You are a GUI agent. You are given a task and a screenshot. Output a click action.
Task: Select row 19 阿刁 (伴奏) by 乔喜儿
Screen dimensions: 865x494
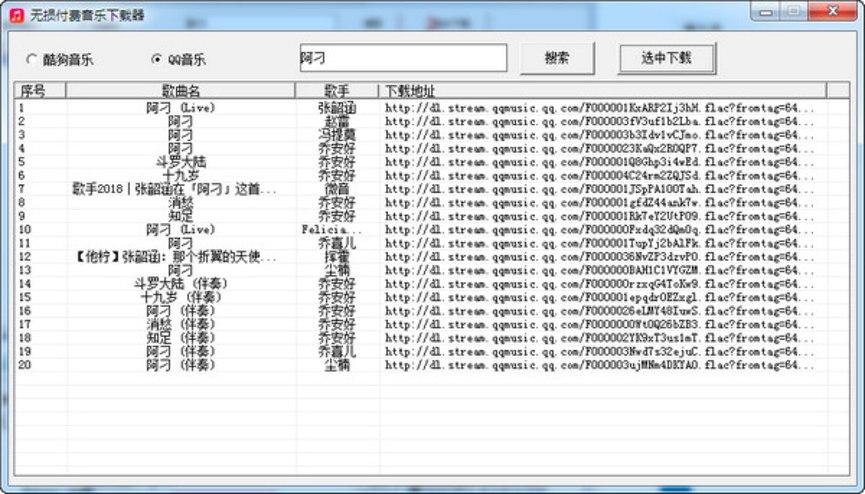pyautogui.click(x=180, y=351)
